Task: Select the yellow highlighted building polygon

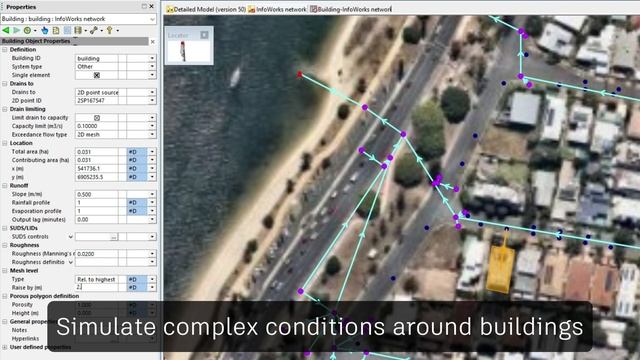Action: [500, 269]
